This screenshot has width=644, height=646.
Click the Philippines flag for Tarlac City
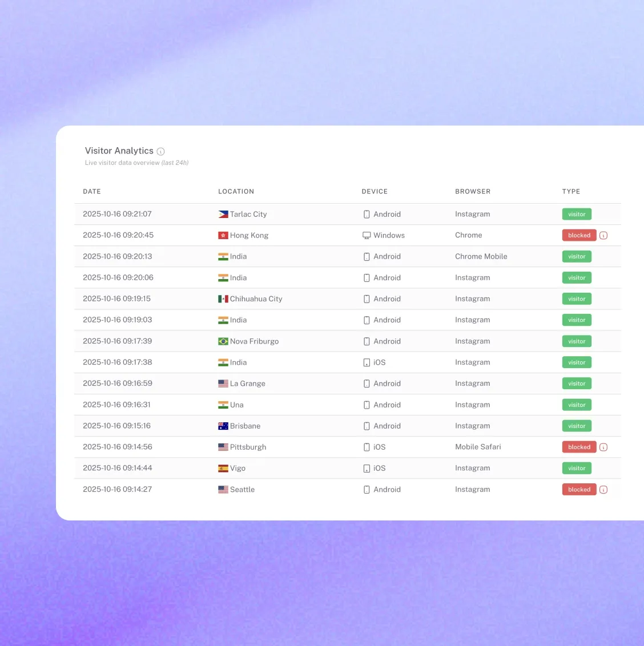click(223, 214)
